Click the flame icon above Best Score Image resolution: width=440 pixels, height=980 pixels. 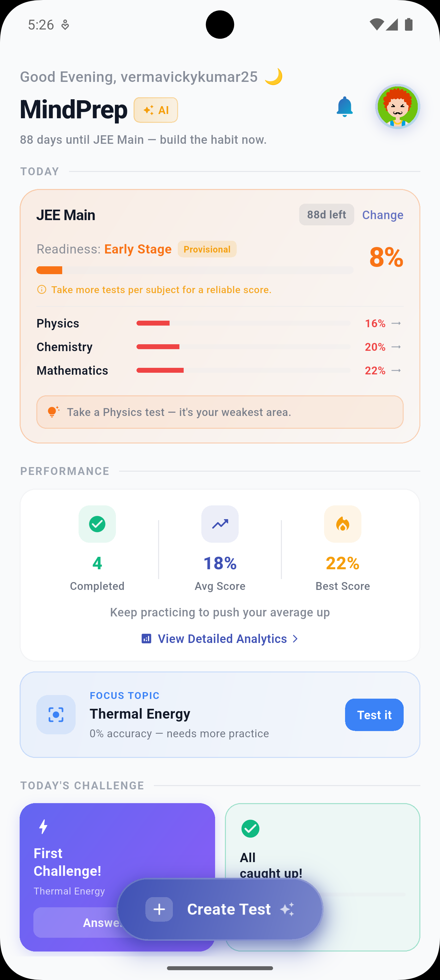[342, 524]
